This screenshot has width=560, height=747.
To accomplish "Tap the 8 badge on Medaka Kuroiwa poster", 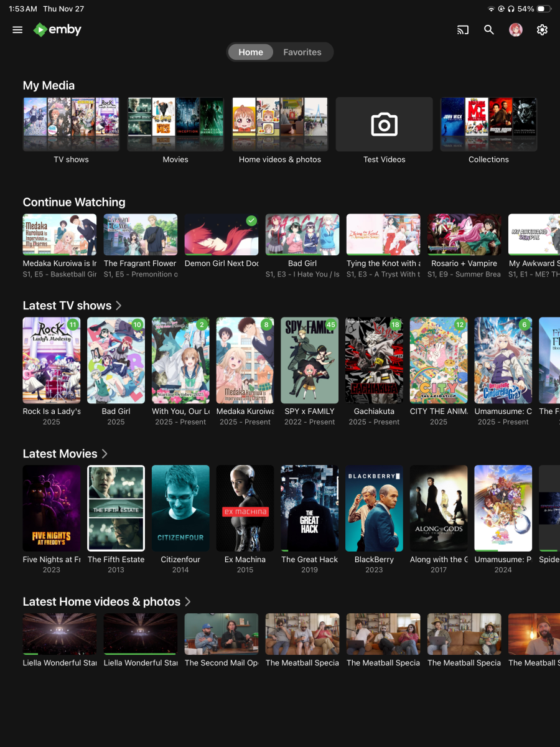I will coord(267,325).
